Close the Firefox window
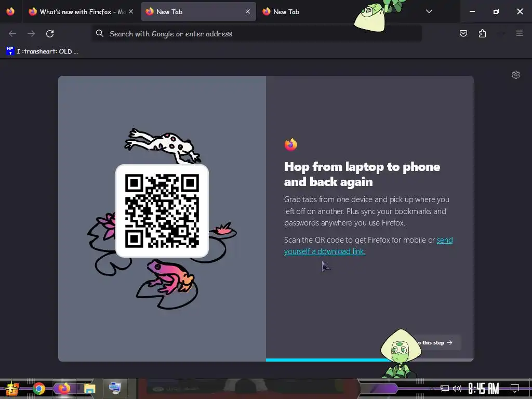The width and height of the screenshot is (532, 399). (x=520, y=11)
